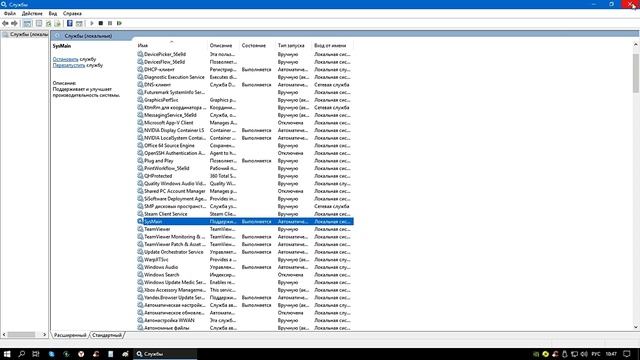Click the left pane scroll-right arrow
640x360 pixels.
(x=45, y=335)
